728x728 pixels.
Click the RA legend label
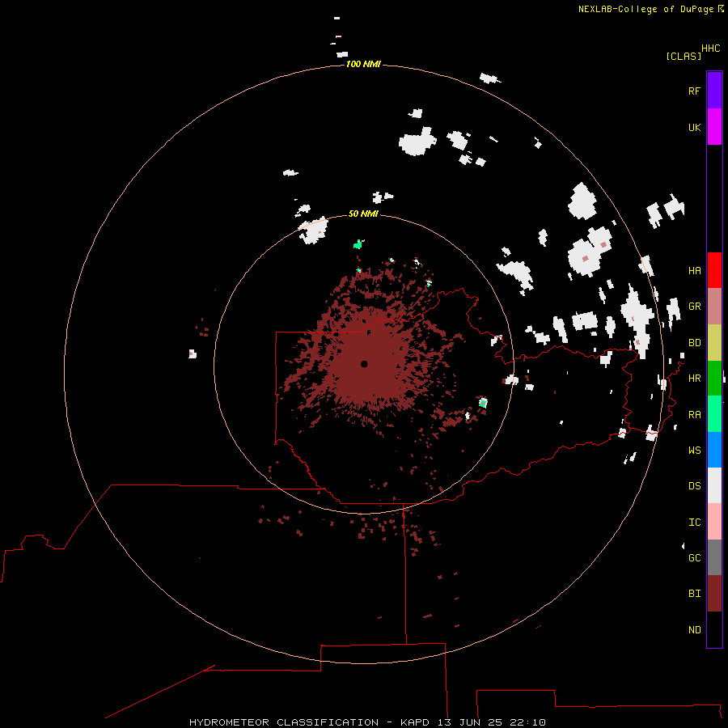[x=694, y=415]
